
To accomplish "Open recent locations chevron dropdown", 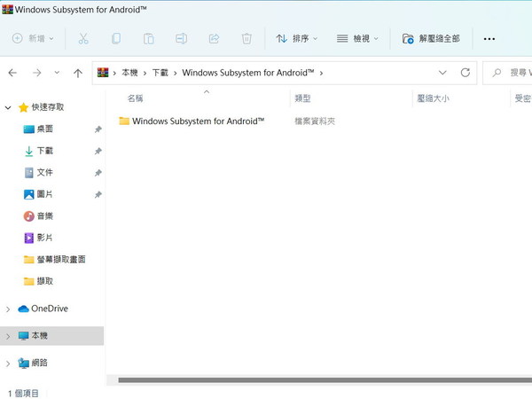I will pos(57,73).
